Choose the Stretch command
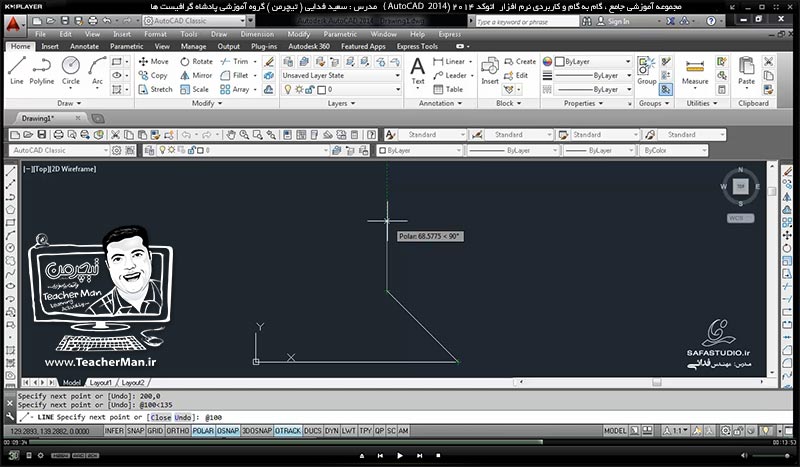The height and width of the screenshot is (467, 800). point(155,89)
